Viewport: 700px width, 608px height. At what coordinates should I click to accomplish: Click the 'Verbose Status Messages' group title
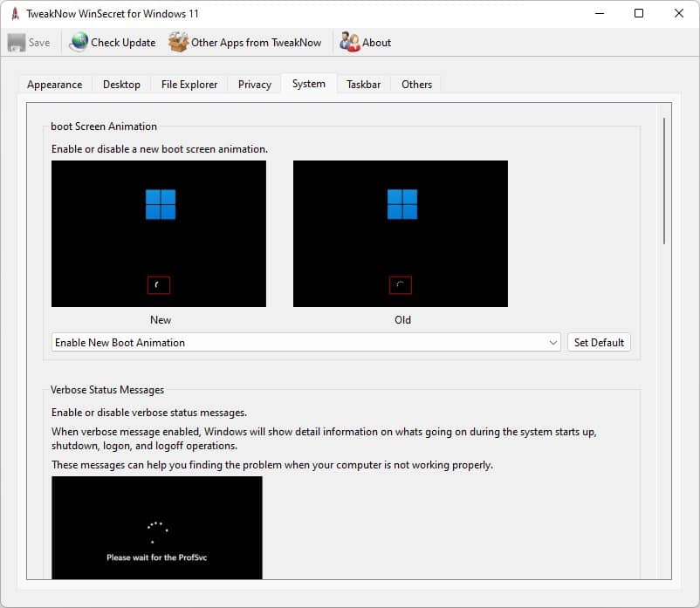tap(107, 389)
